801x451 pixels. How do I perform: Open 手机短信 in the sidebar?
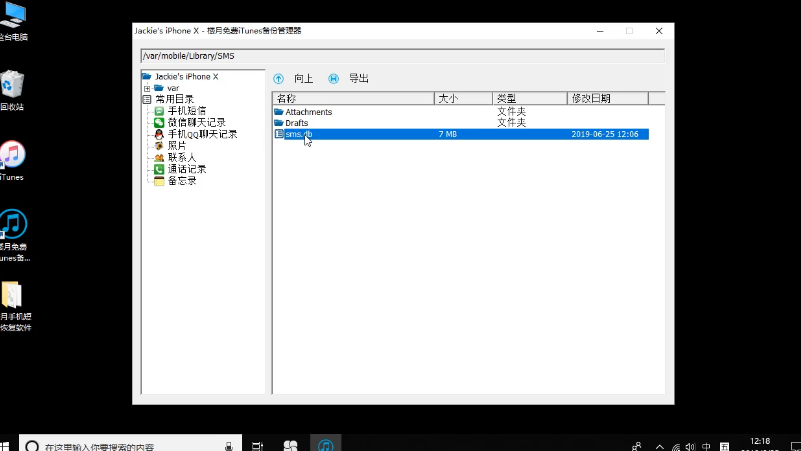187,111
